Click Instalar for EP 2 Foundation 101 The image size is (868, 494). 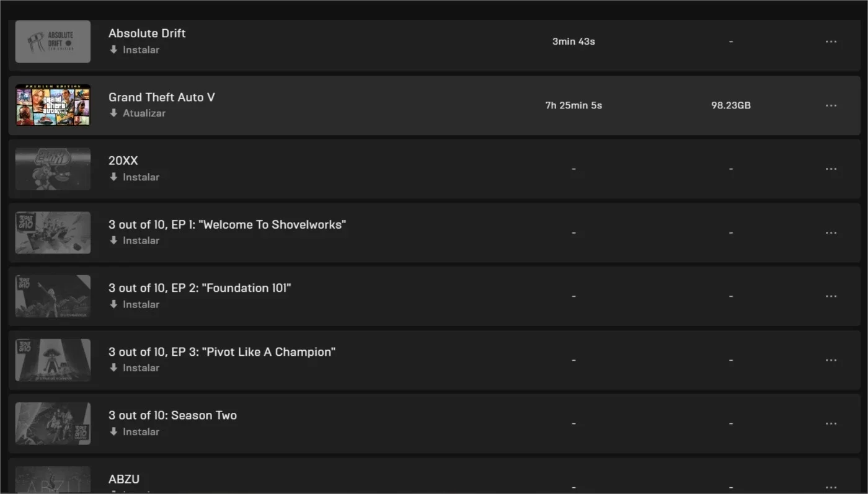coord(135,304)
